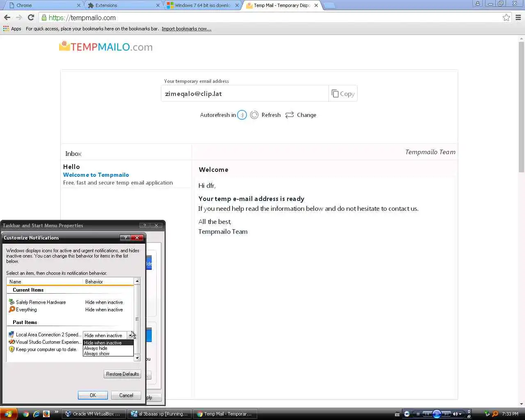This screenshot has height=420, width=525.
Task: Click the Customize Notifications help question button
Action: tap(125, 238)
